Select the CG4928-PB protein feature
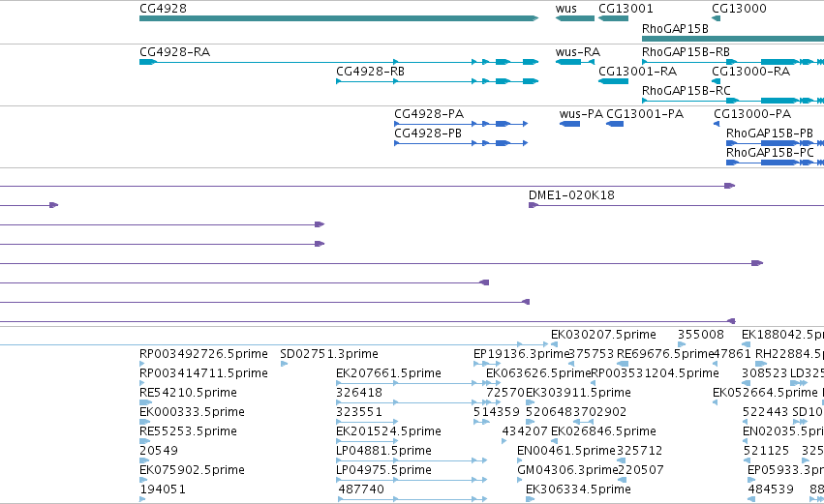 [x=461, y=143]
